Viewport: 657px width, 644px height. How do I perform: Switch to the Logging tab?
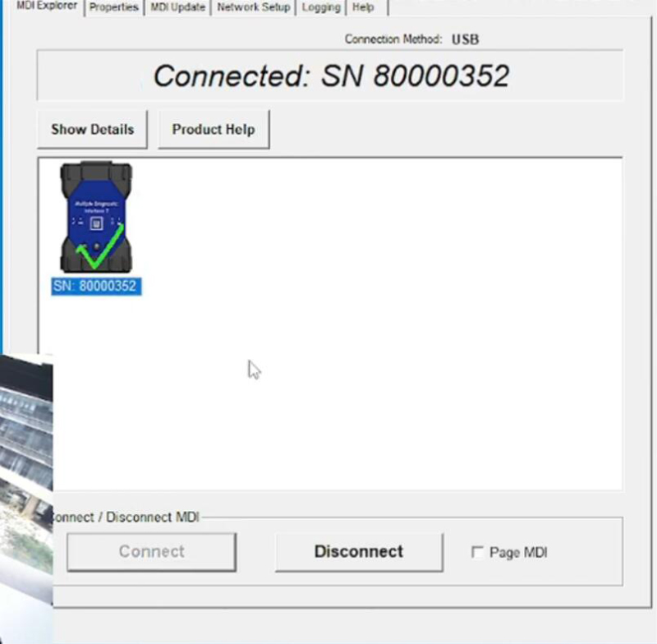point(321,7)
